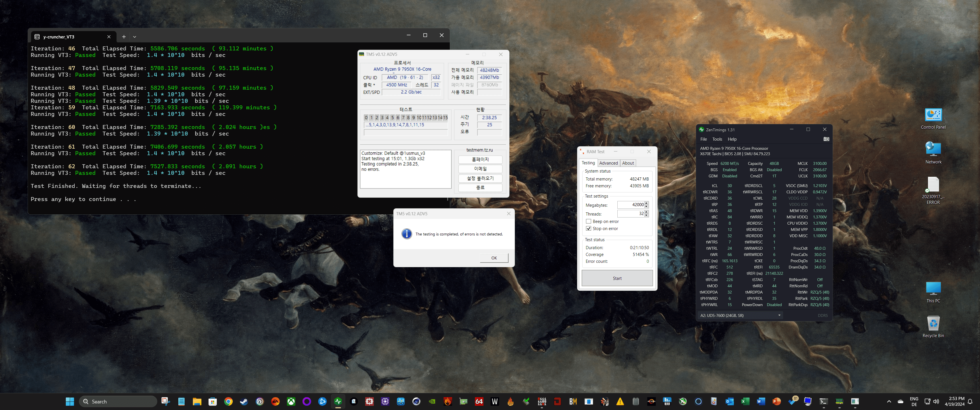Show hidden system tray icons
Image resolution: width=980 pixels, height=410 pixels.
pos(889,401)
